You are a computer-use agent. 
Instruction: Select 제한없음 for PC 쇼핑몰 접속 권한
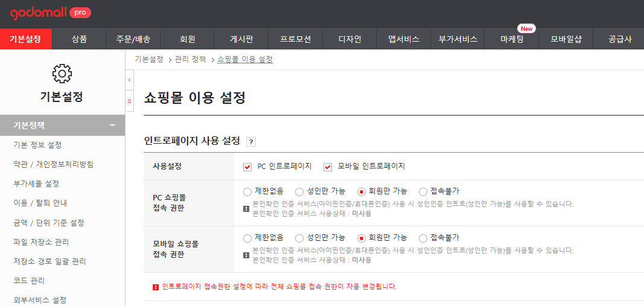point(247,191)
